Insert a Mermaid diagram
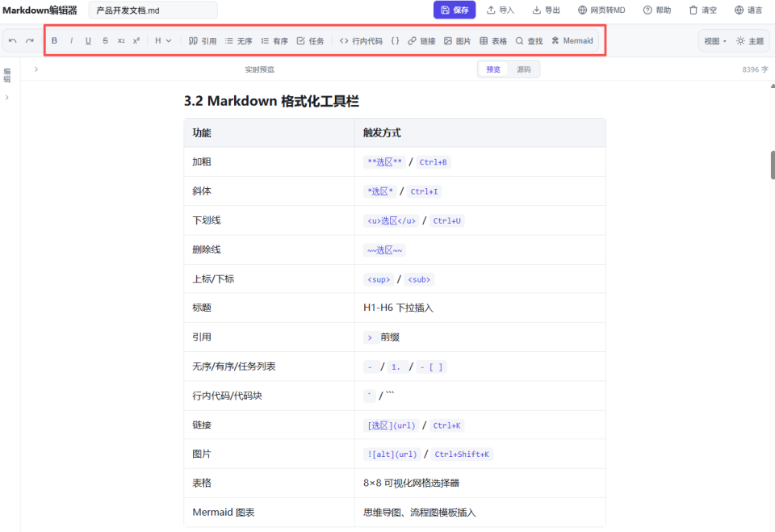The image size is (775, 532). (x=572, y=41)
